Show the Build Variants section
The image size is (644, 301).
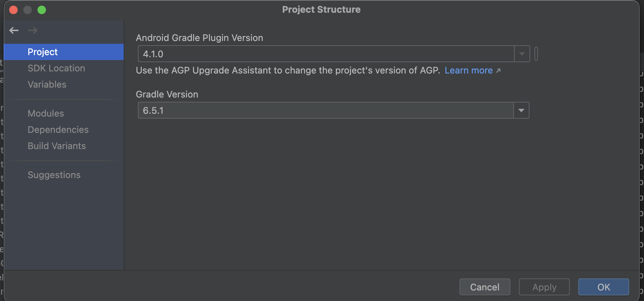[57, 146]
